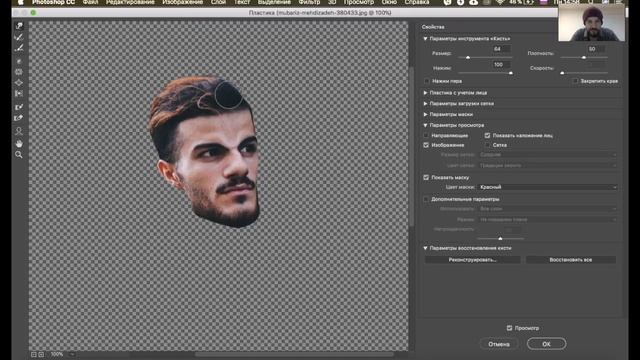The width and height of the screenshot is (640, 360).
Task: Uncheck Показать наложение лиц
Action: click(x=487, y=135)
